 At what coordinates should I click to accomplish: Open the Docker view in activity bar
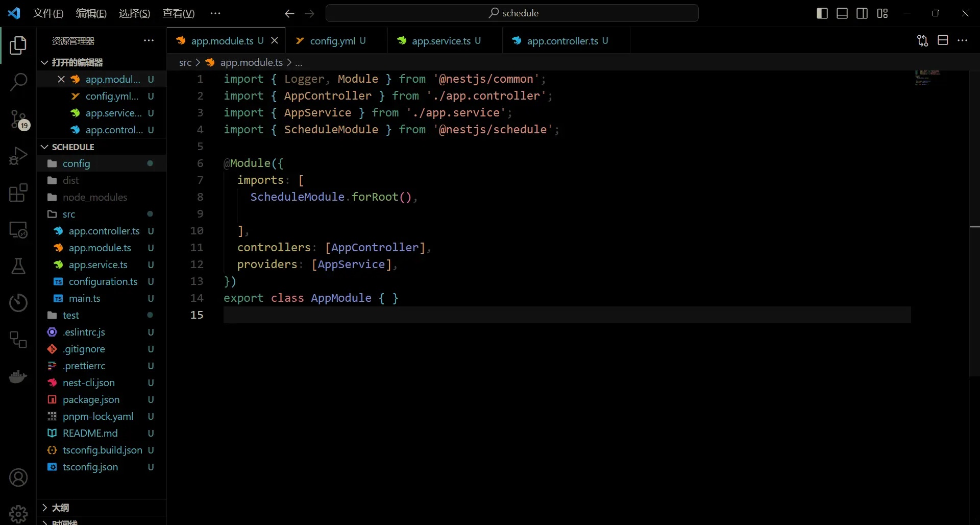pyautogui.click(x=18, y=377)
